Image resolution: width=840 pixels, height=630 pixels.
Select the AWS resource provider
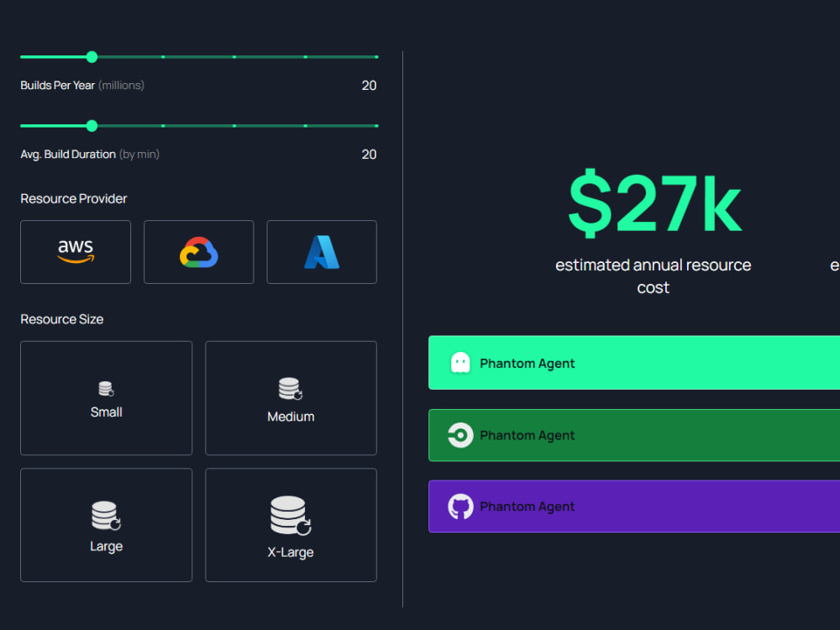(76, 252)
